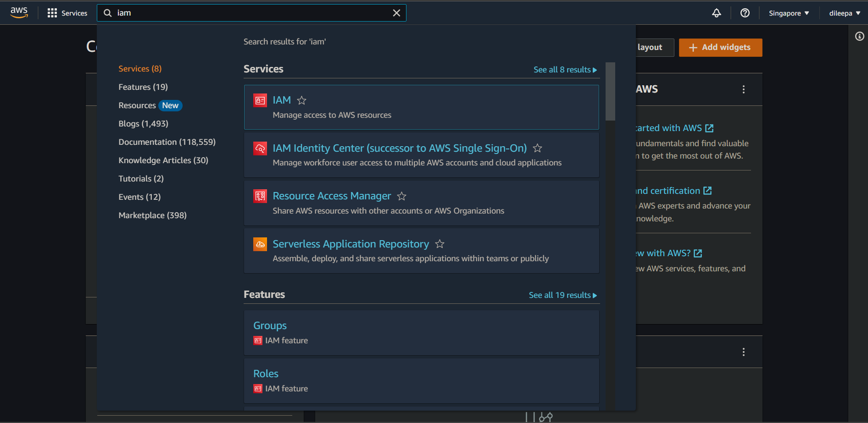Open external link icon for What's new with AWS
The image size is (868, 423).
coord(698,253)
